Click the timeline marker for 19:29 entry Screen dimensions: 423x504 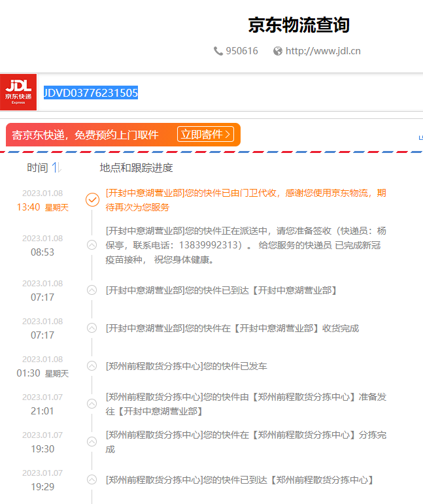(x=92, y=480)
